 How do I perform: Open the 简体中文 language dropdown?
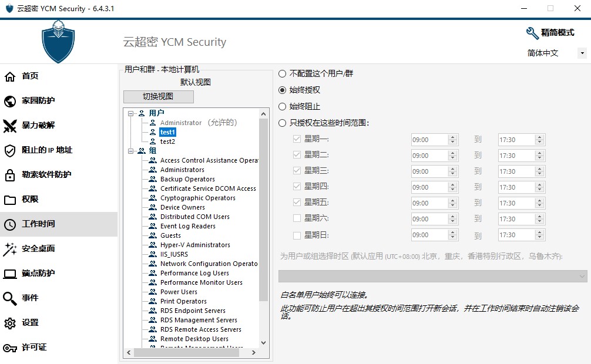(x=582, y=53)
